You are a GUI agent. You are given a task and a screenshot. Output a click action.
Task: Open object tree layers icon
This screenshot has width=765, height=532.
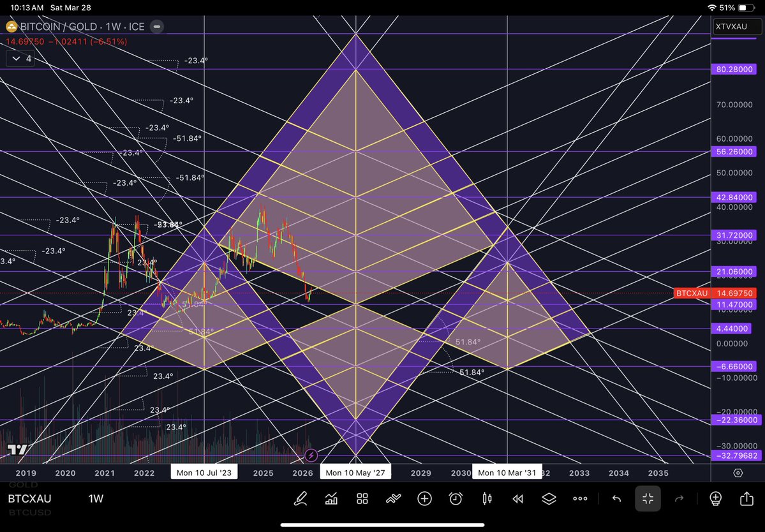tap(549, 498)
